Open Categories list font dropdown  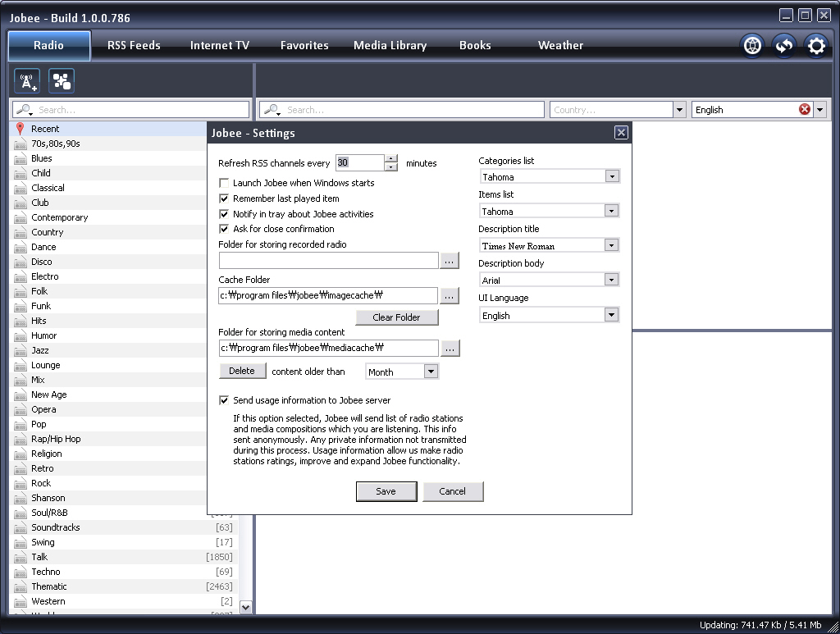click(612, 176)
